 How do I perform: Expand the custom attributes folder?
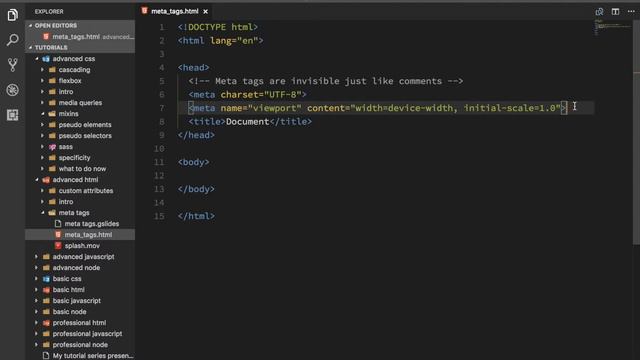coord(42,191)
